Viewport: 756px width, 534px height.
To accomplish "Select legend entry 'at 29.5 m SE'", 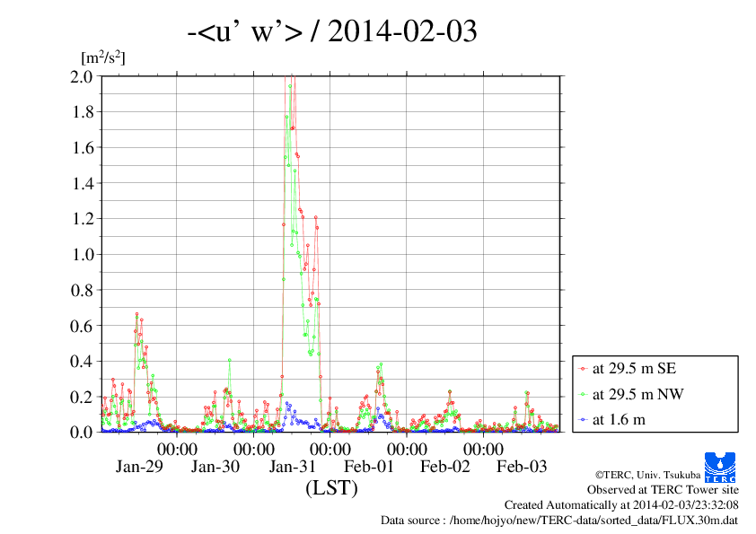I will (x=634, y=369).
